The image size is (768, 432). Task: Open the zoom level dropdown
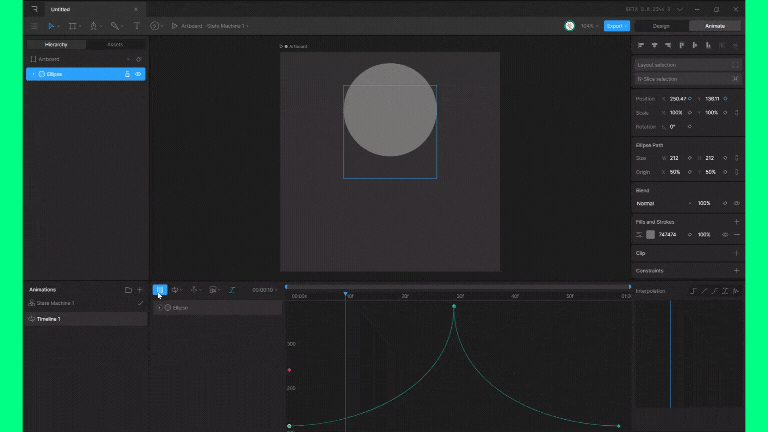point(590,26)
